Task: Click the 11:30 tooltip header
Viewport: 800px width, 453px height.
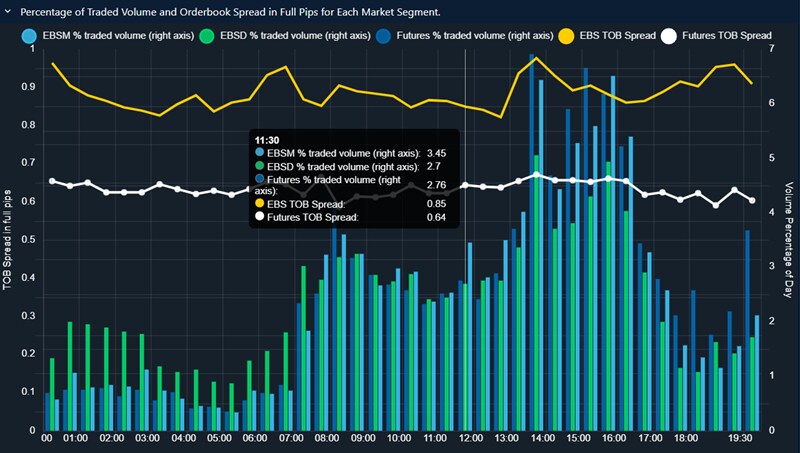Action: [267, 140]
